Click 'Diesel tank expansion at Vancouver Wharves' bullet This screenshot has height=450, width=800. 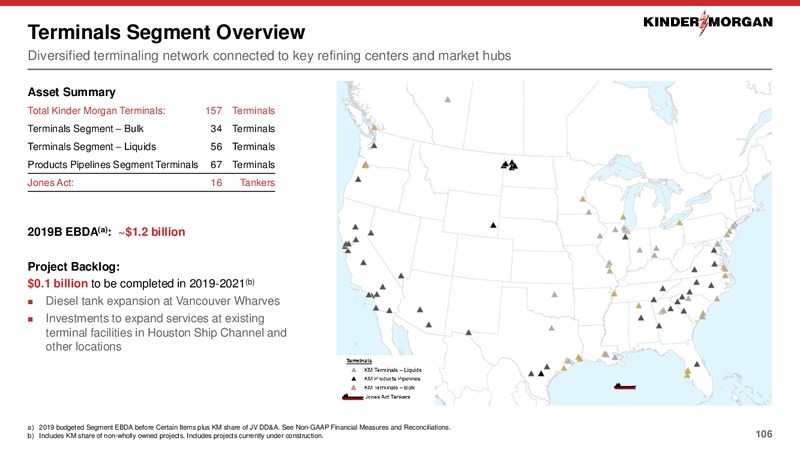pos(163,301)
